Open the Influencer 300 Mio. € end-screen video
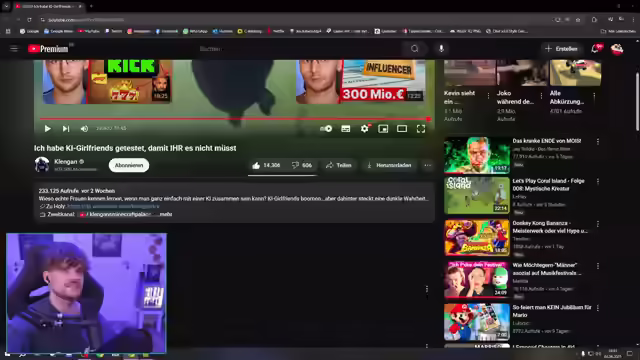Image resolution: width=640 pixels, height=360 pixels. point(360,81)
